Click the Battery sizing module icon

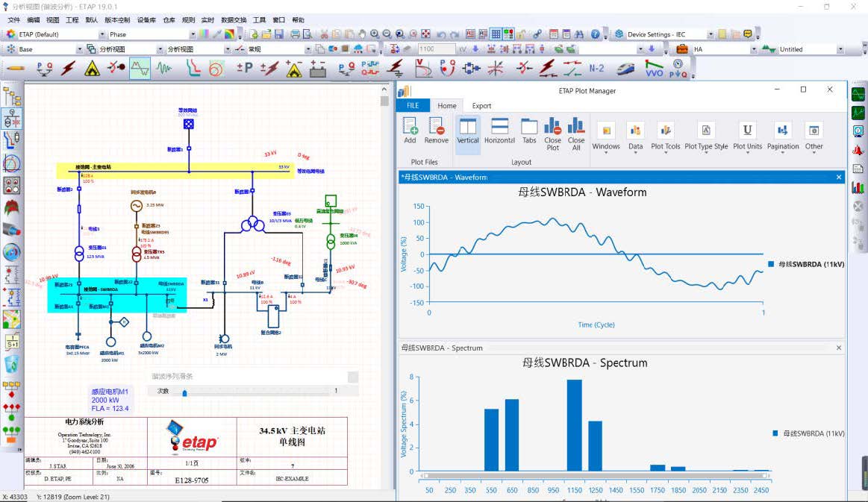[x=318, y=68]
